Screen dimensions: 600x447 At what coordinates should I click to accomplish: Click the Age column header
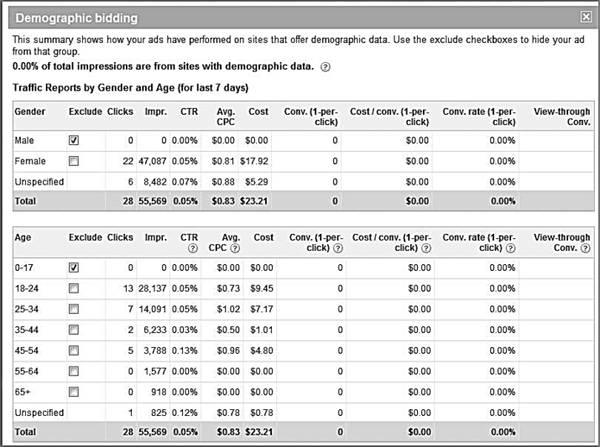(23, 238)
